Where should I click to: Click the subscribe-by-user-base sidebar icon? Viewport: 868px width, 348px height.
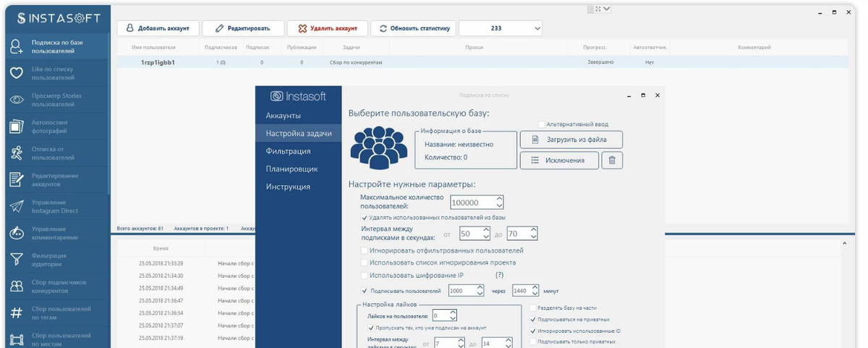pyautogui.click(x=16, y=47)
